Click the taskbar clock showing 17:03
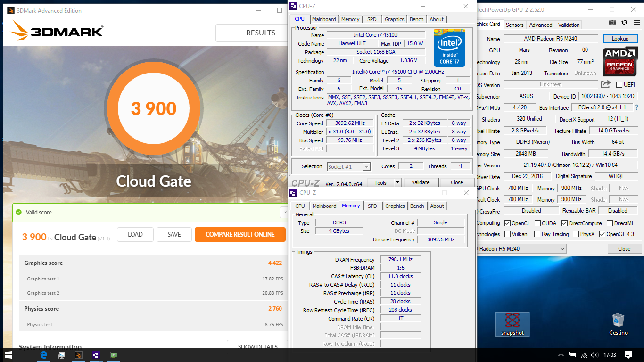Viewport: 644px width, 362px height. pyautogui.click(x=610, y=355)
